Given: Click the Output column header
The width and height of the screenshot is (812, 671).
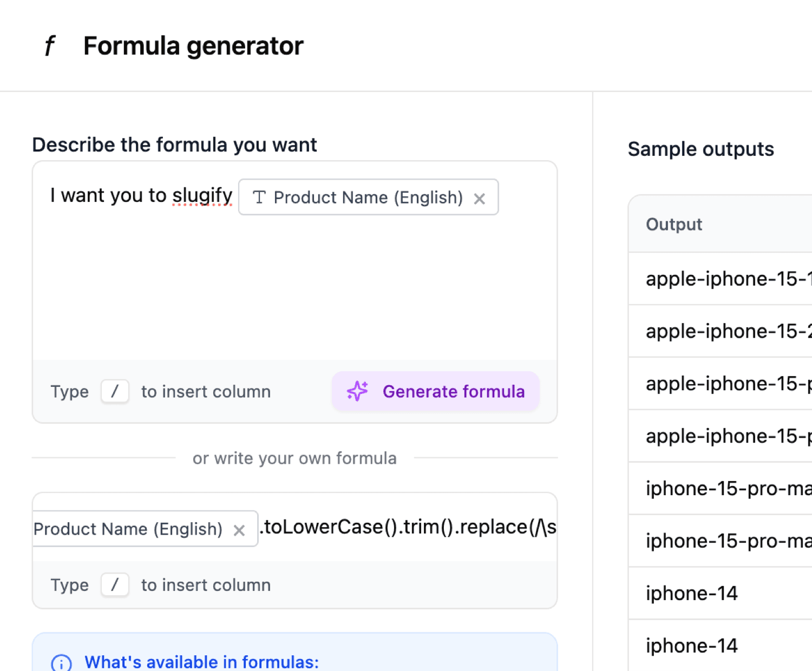Looking at the screenshot, I should 674,224.
